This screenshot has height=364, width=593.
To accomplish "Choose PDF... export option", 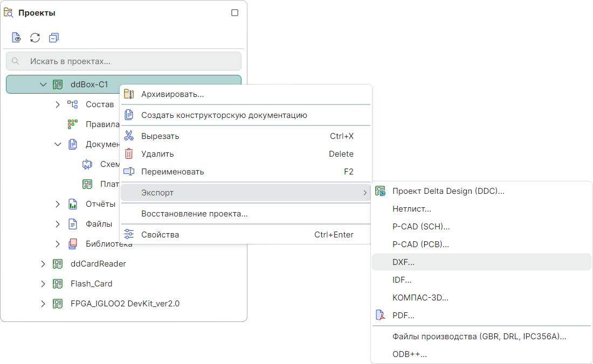I will pyautogui.click(x=482, y=316).
